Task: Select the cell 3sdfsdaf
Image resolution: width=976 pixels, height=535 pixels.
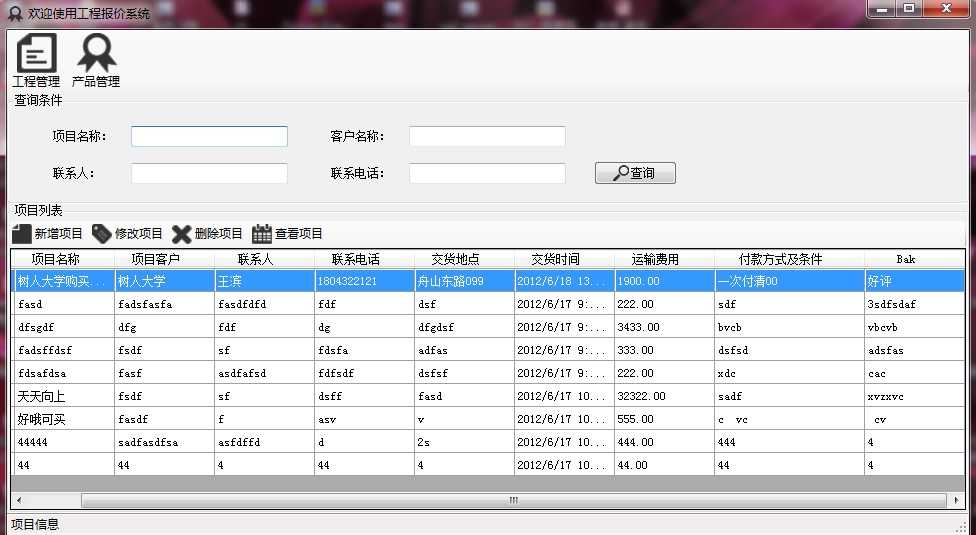Action: pos(914,304)
